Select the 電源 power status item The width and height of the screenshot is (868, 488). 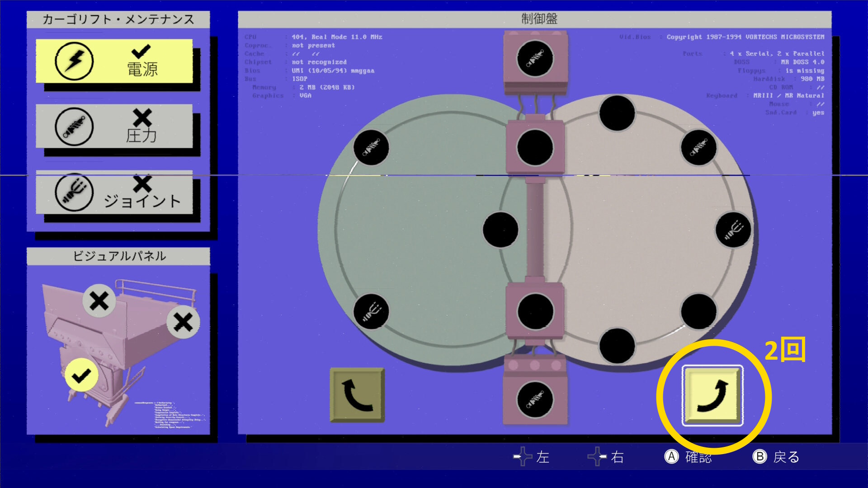(114, 61)
